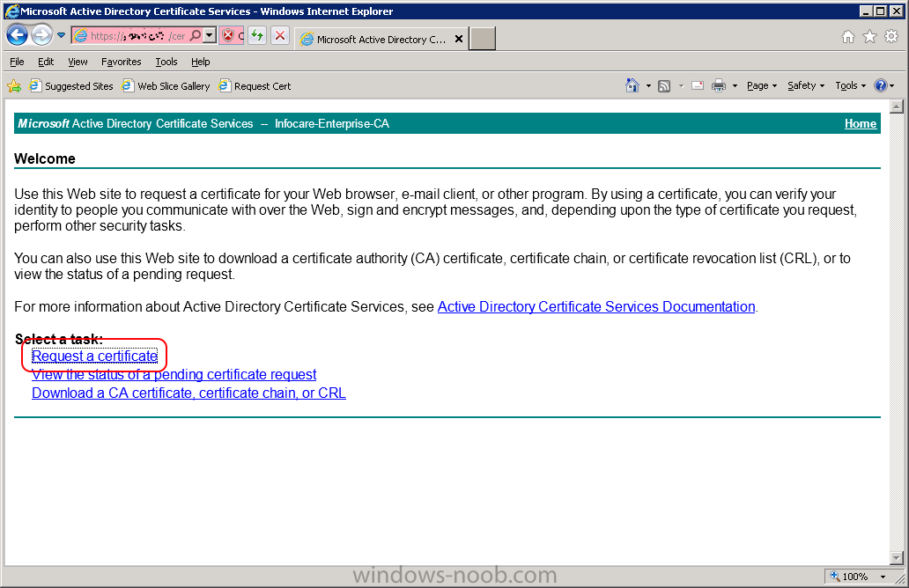
Task: Click the Compatibility View/refresh green arrows icon
Action: point(257,36)
